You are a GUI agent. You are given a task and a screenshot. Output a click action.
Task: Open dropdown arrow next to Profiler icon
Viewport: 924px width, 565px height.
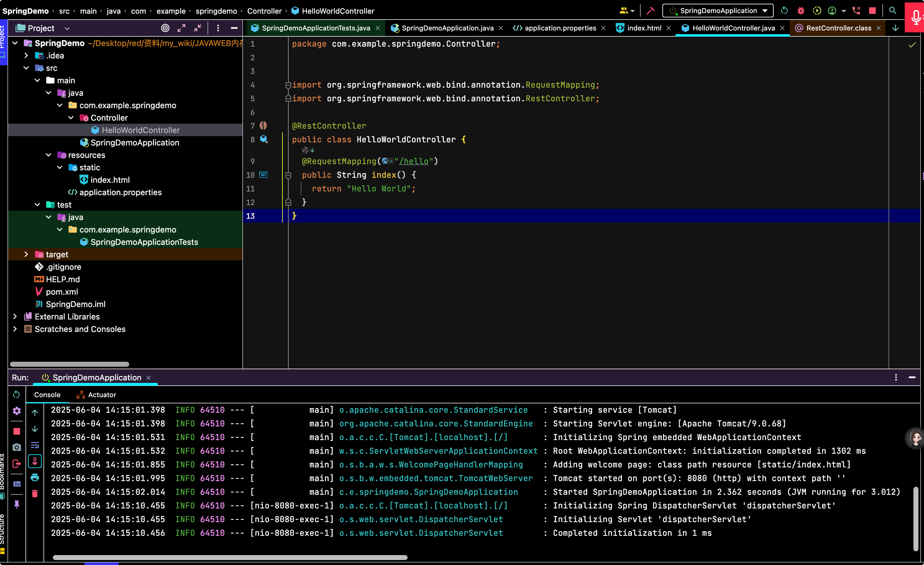843,11
